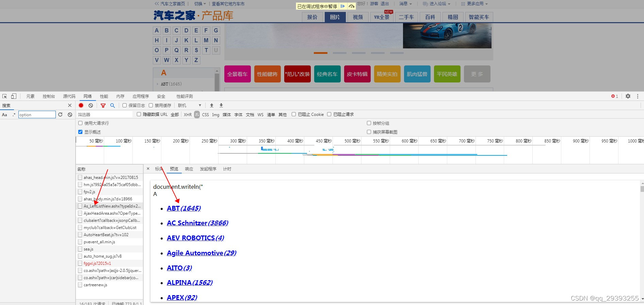Activate the inspect element picker icon

4,96
